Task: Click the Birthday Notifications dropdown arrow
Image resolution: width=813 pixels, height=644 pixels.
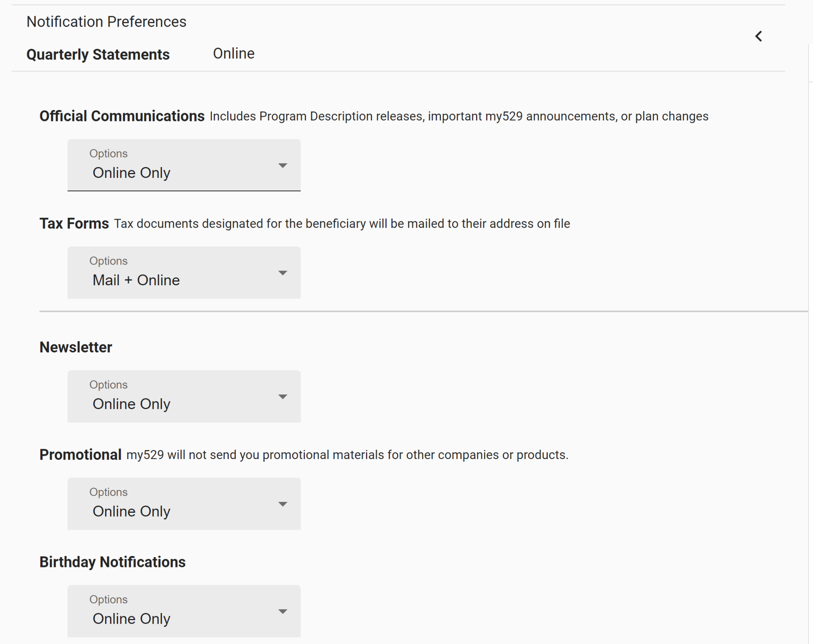Action: [x=282, y=611]
